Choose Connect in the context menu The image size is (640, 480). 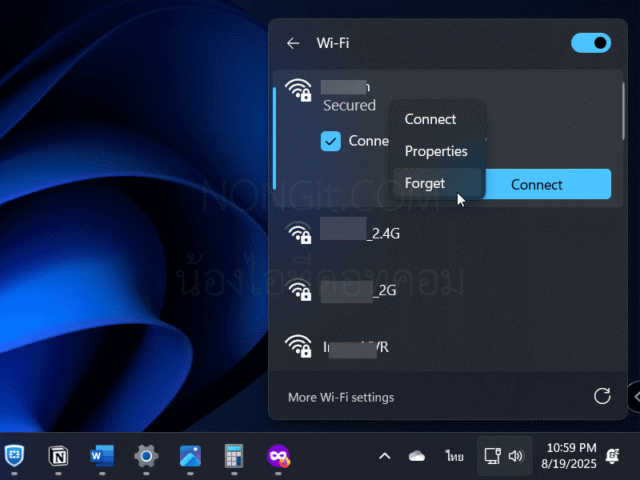pos(430,119)
